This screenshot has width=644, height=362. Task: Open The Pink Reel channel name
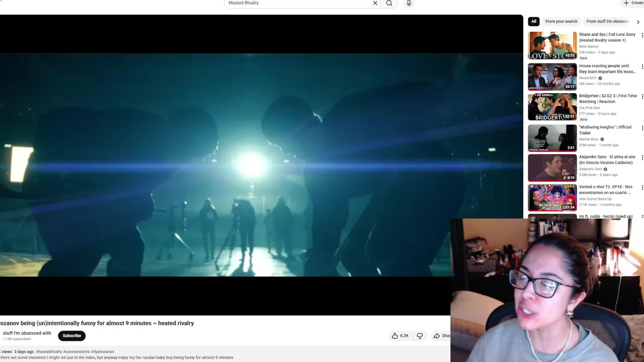tap(589, 108)
